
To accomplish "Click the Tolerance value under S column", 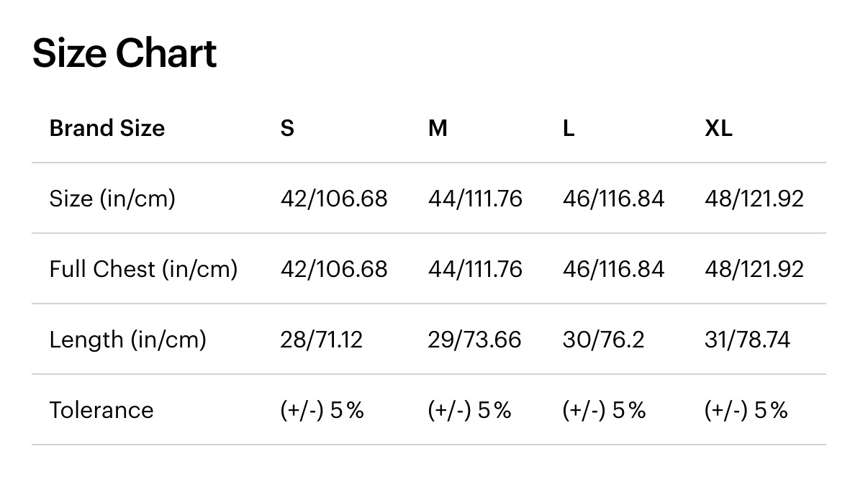I will (322, 410).
